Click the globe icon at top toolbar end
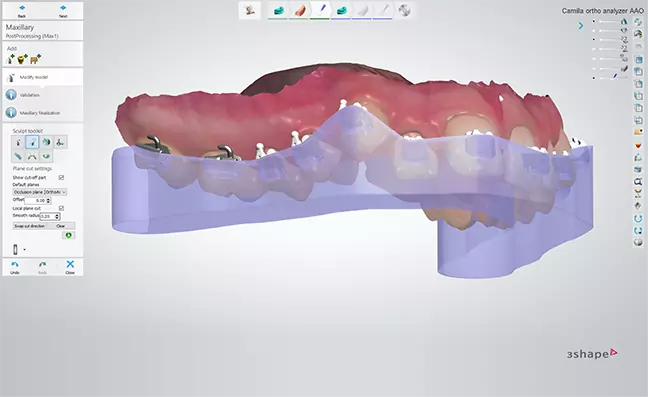The height and width of the screenshot is (397, 648). point(404,10)
